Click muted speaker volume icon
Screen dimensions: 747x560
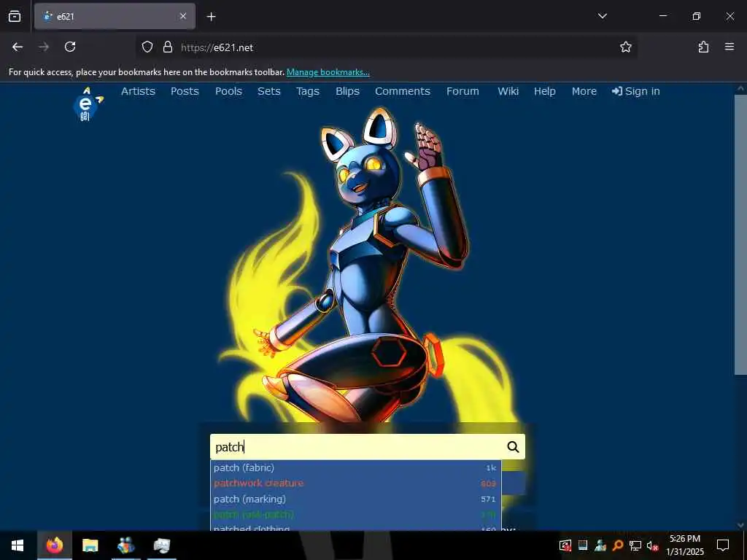652,545
